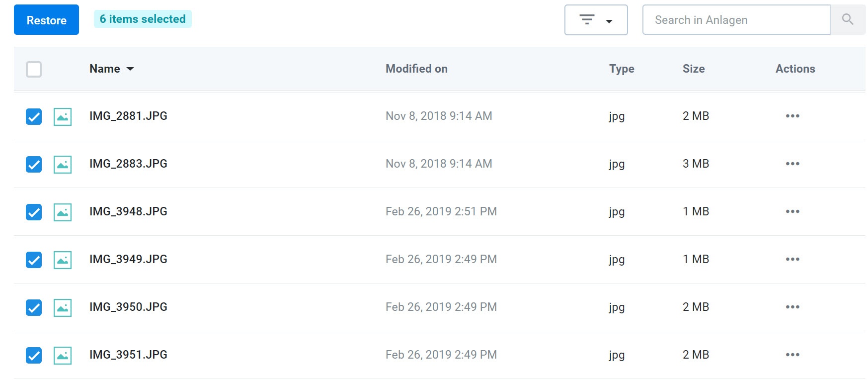This screenshot has height=380, width=868.
Task: Uncheck the IMG_2883.JPG checkbox
Action: pos(34,164)
